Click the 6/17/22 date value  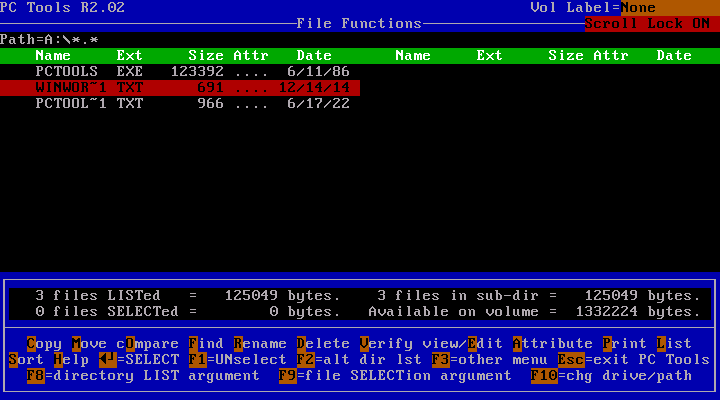point(319,104)
